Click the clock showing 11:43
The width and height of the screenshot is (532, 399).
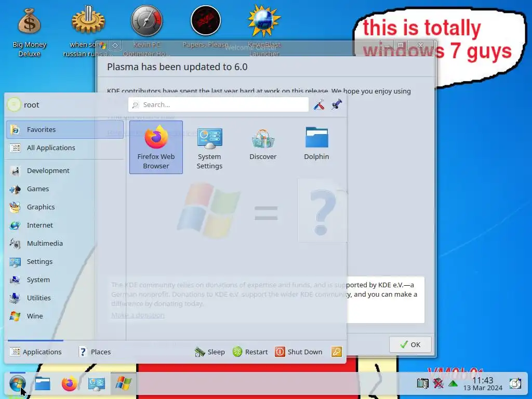tap(483, 384)
